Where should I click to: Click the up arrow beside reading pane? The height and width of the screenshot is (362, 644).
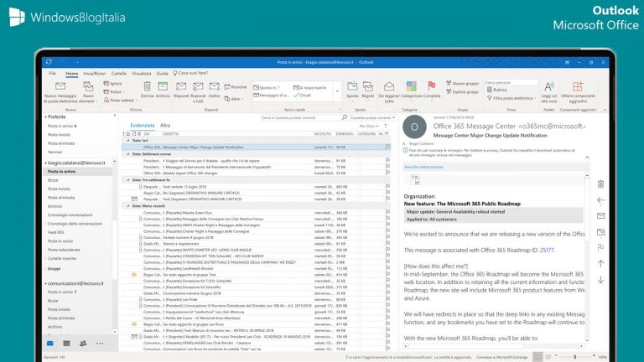[x=600, y=263]
